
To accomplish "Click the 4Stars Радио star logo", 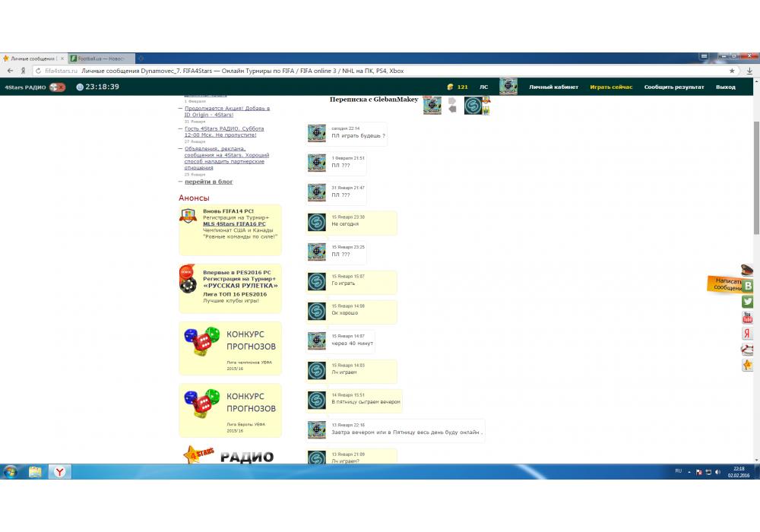I will tap(198, 455).
